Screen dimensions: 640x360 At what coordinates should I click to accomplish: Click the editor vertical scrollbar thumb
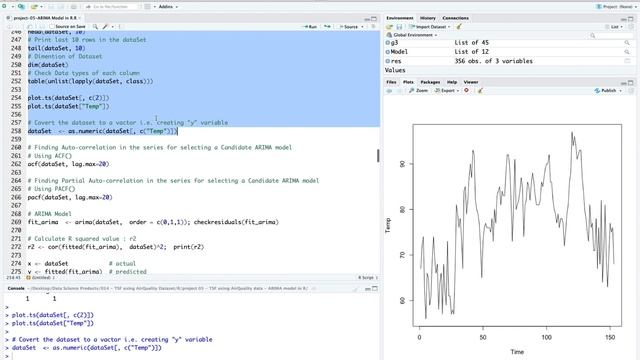coord(378,156)
